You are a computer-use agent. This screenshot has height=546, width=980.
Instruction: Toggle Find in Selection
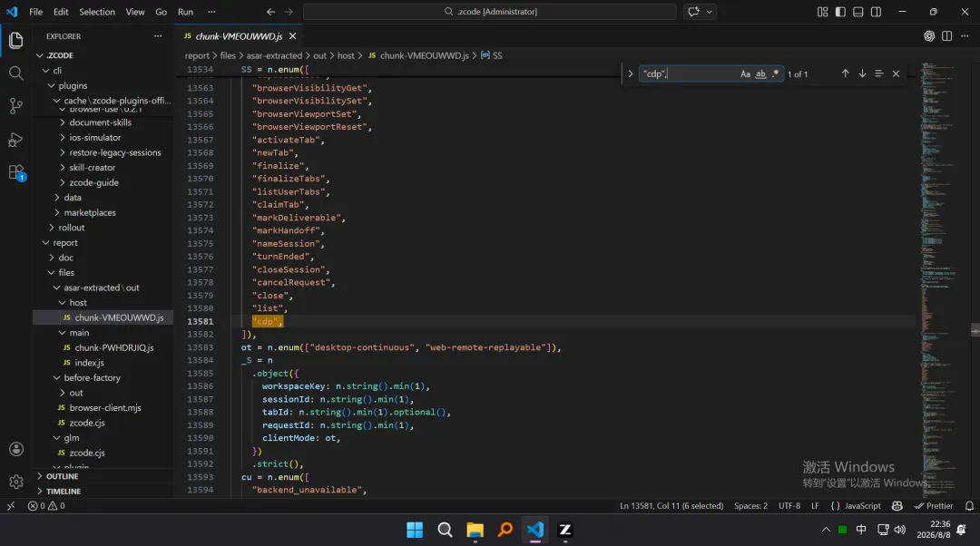tap(878, 73)
